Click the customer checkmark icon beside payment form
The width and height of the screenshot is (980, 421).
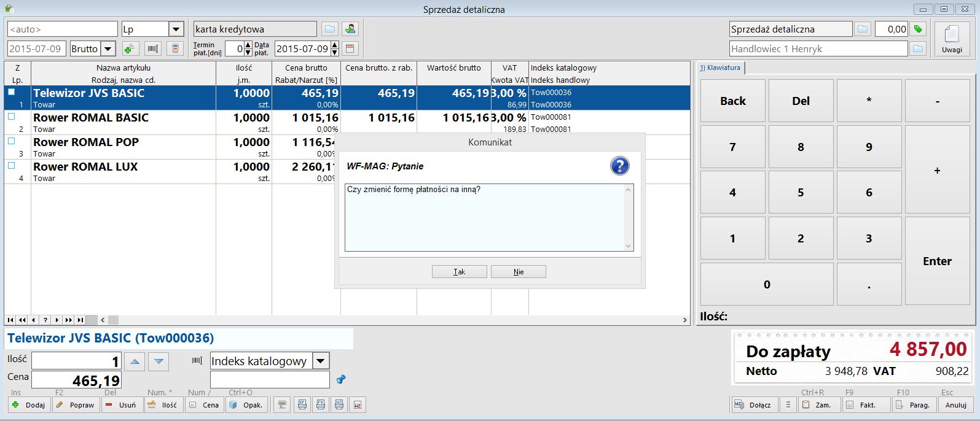click(x=350, y=29)
